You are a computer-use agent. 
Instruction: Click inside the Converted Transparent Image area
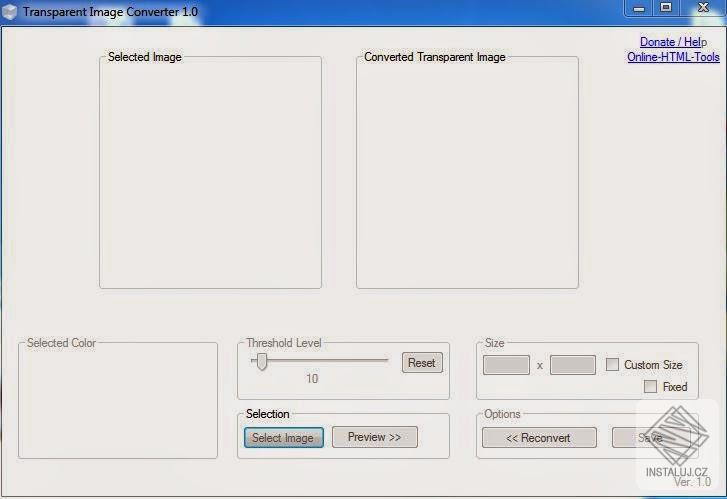(x=467, y=174)
